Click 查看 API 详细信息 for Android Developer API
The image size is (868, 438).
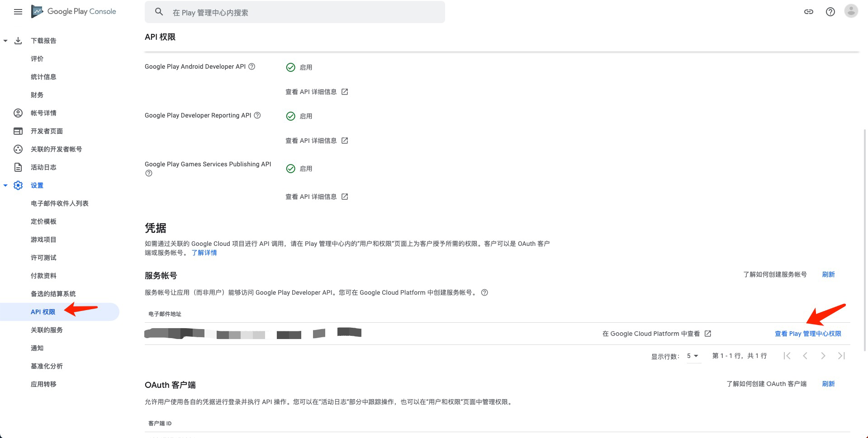(x=311, y=92)
